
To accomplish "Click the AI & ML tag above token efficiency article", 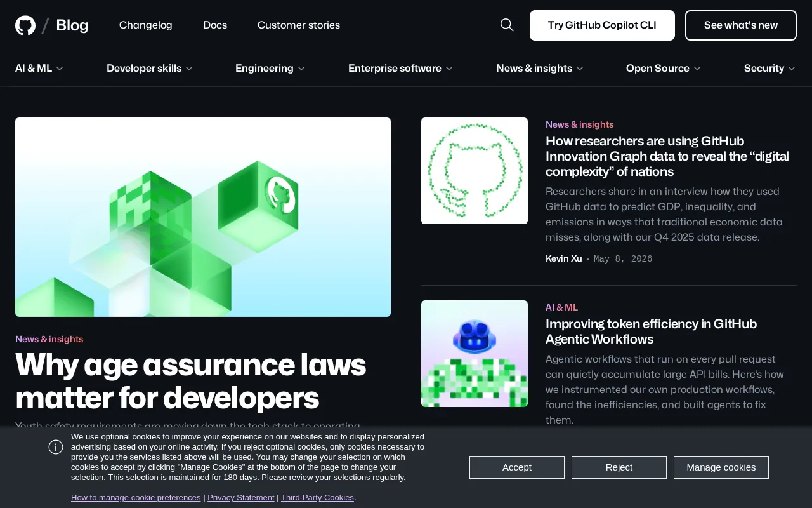I will click(x=562, y=307).
